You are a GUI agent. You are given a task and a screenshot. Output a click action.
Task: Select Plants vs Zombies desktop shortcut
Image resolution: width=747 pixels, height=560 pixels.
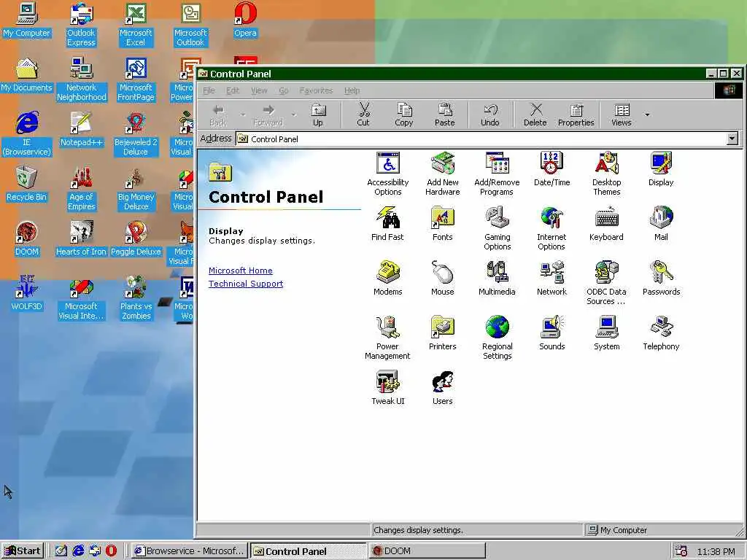(136, 298)
